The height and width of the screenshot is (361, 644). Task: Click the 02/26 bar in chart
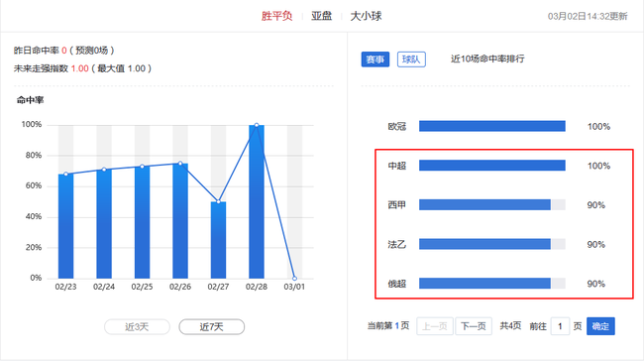180,221
